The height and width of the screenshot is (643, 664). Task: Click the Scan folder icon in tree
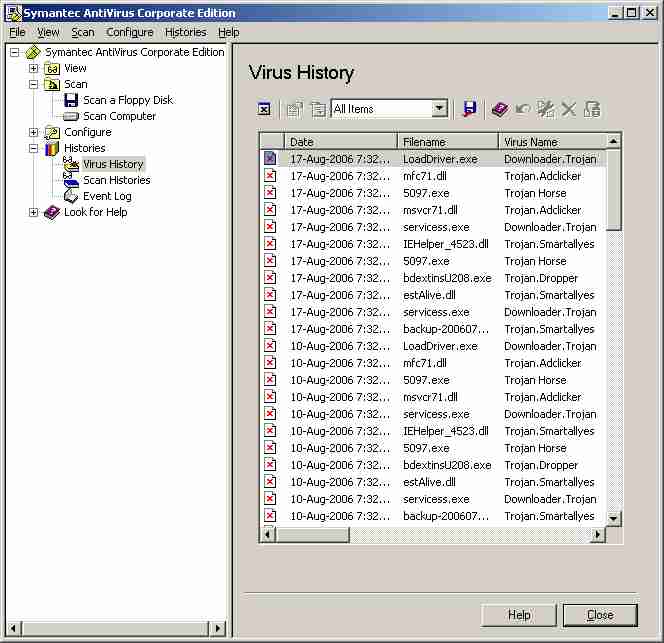tap(52, 84)
